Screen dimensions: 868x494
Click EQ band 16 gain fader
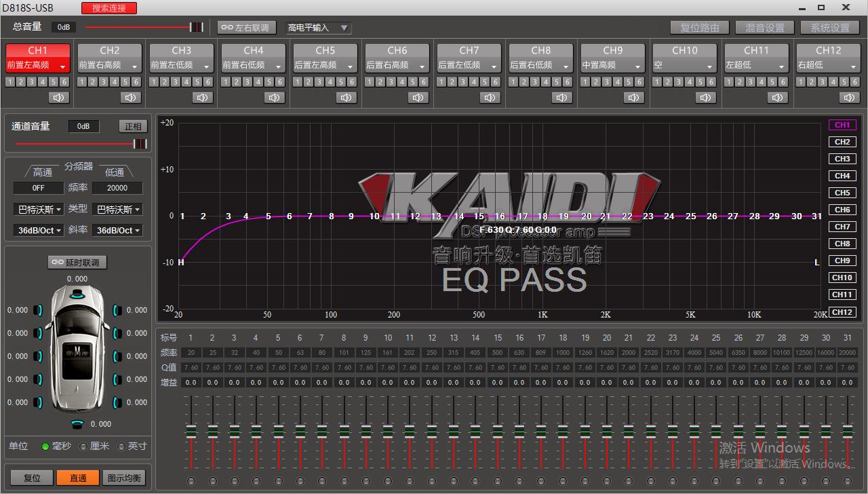coord(519,432)
